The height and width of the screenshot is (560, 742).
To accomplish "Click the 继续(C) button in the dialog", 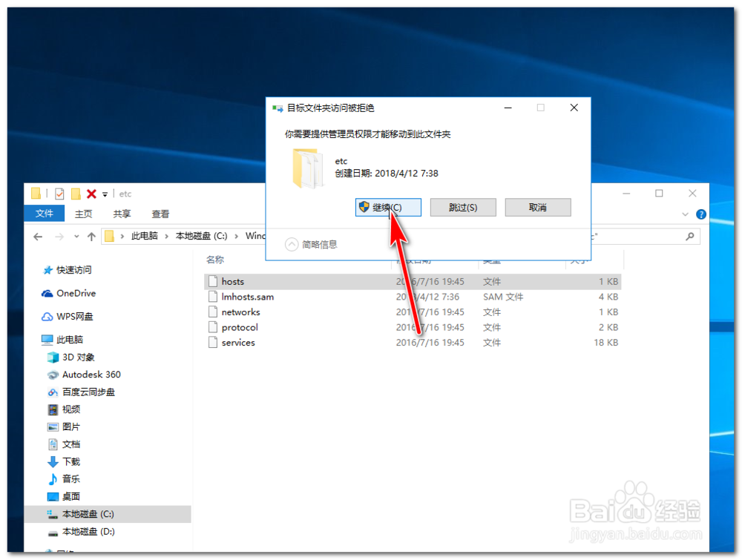I will tap(388, 207).
